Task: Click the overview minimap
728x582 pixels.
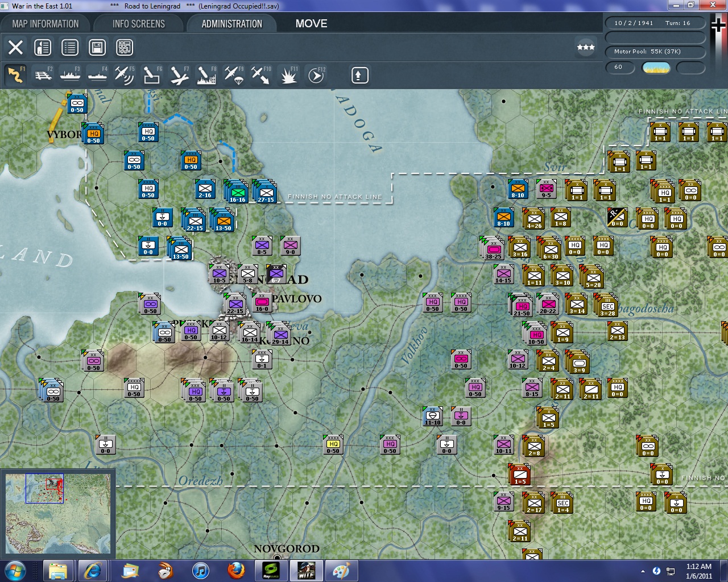Action: coord(58,514)
